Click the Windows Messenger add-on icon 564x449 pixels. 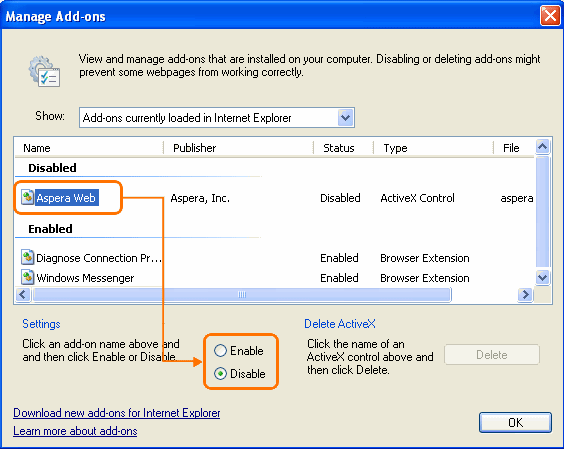pos(27,277)
